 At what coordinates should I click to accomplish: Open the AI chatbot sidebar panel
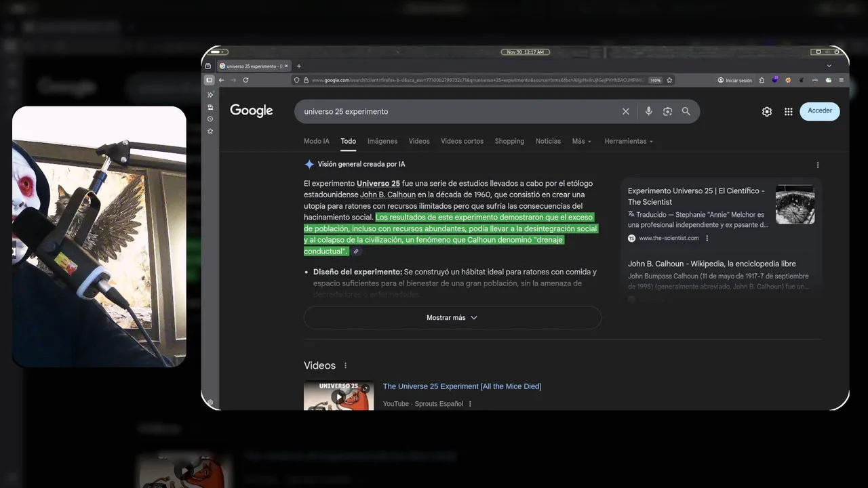click(x=210, y=95)
